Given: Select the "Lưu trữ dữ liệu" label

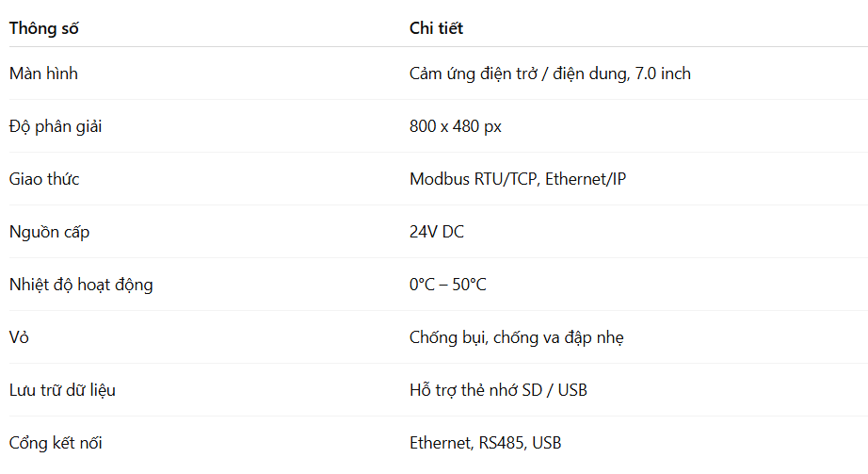Looking at the screenshot, I should [62, 390].
